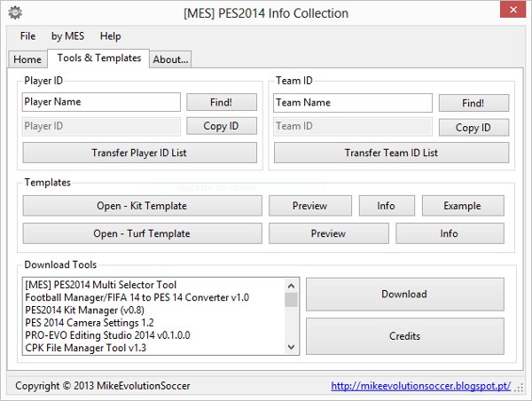Copy the Team ID

coord(473,128)
